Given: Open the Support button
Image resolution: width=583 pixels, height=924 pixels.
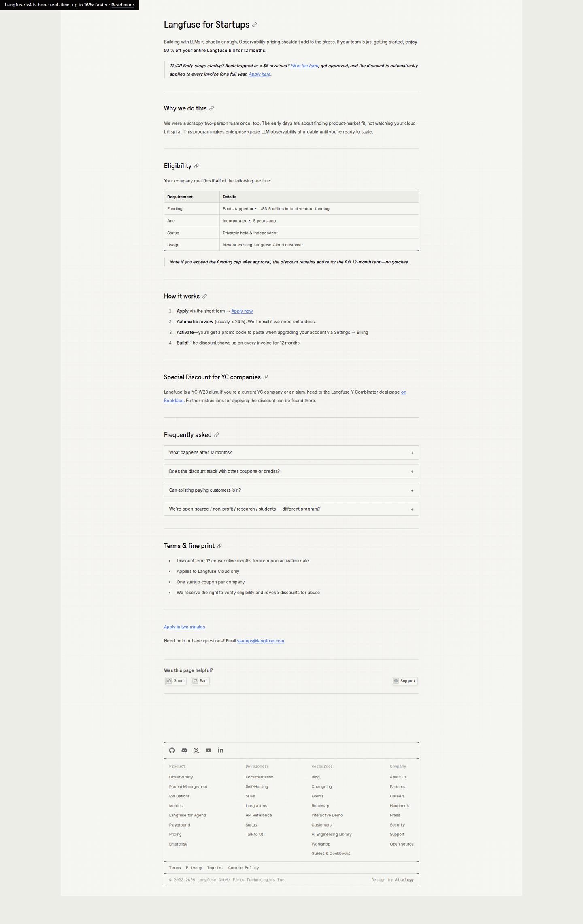Looking at the screenshot, I should click(405, 681).
